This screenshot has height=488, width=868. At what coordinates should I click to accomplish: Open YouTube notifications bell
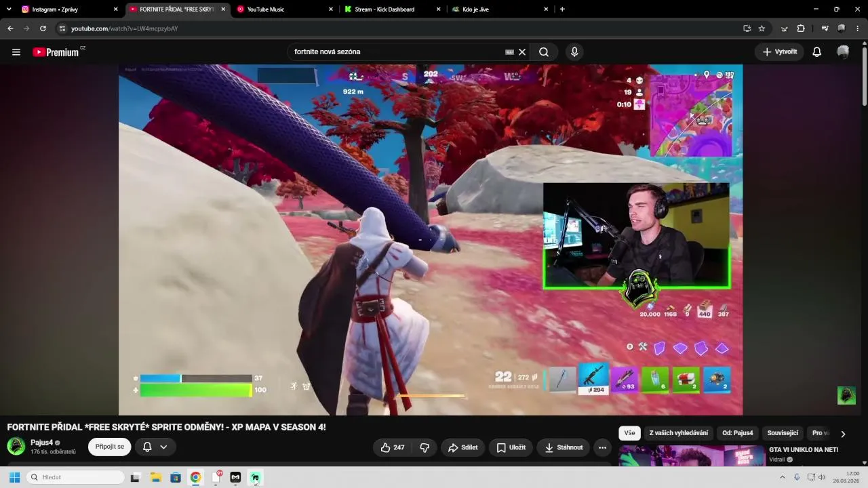(817, 52)
